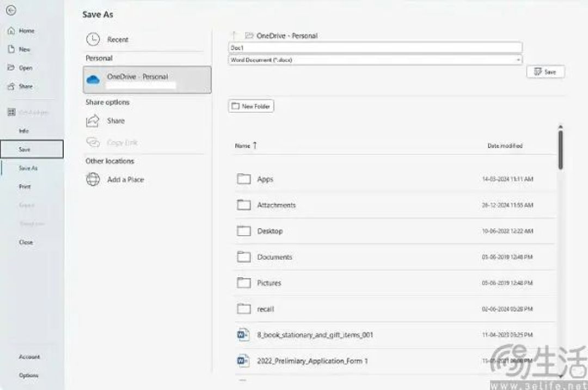588x390 pixels.
Task: Click Apps date 14-03-2024 11:11 AM
Action: click(508, 179)
